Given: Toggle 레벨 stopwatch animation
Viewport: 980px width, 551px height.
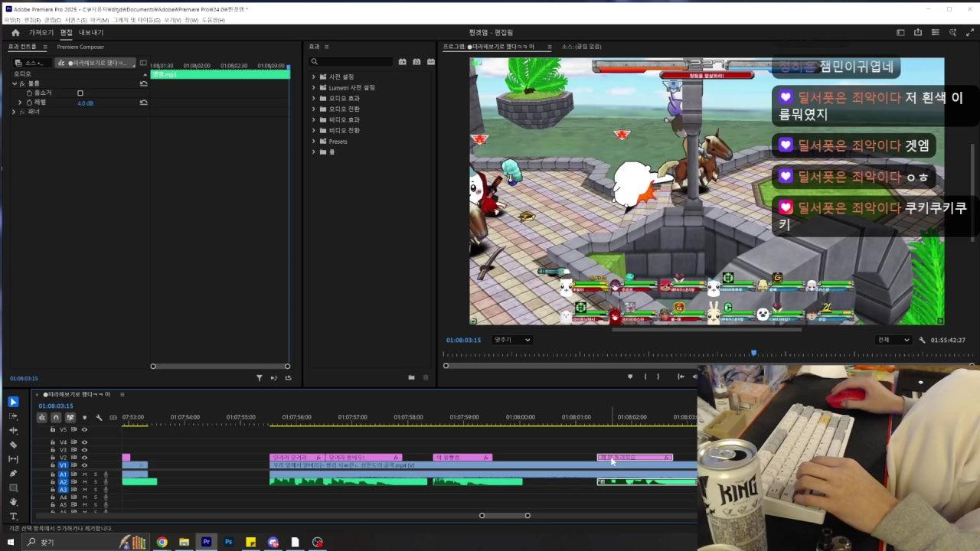Looking at the screenshot, I should 29,103.
